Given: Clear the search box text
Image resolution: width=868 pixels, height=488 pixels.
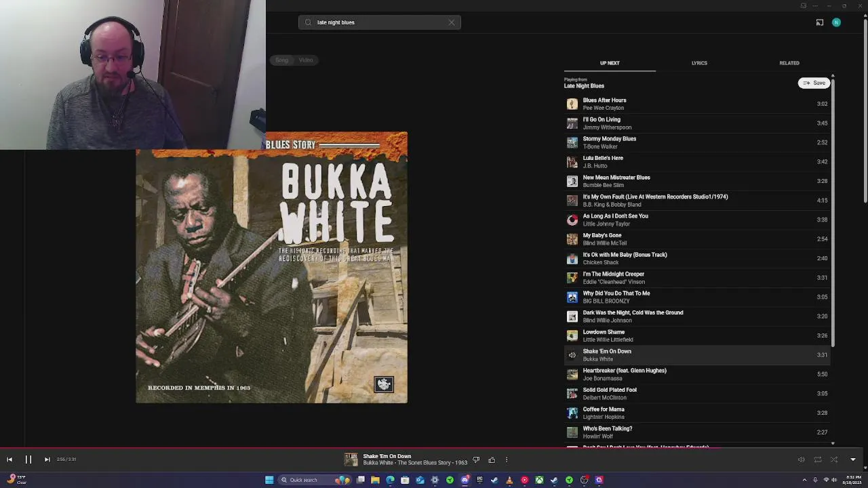Looking at the screenshot, I should [x=452, y=22].
